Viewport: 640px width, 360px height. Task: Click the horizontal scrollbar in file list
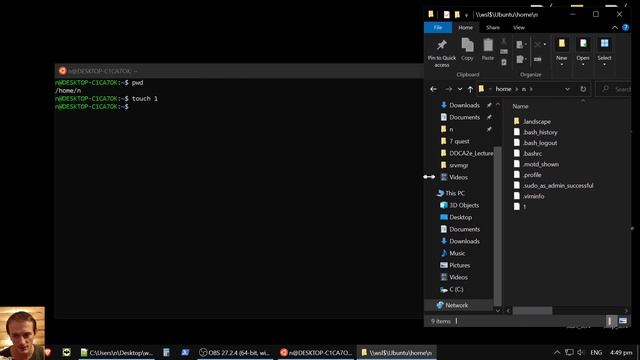tap(532, 311)
